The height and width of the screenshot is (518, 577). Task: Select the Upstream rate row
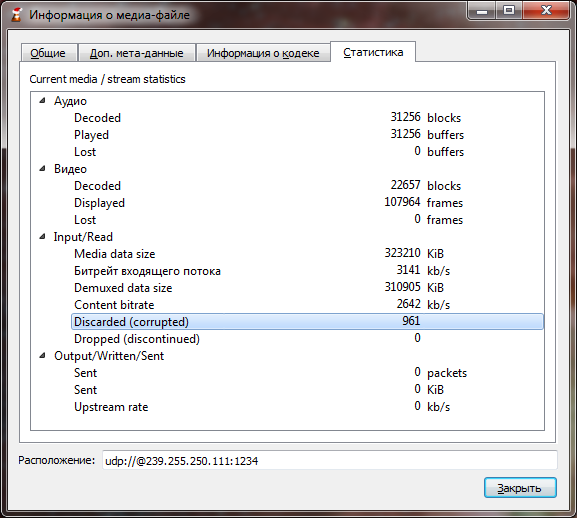pyautogui.click(x=307, y=407)
